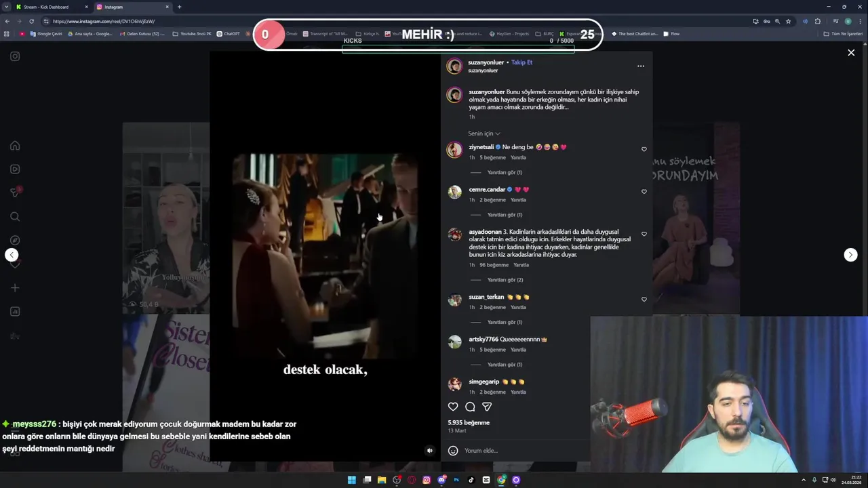Screen dimensions: 868x488
Task: Reply to ziynetsali's comment
Action: click(518, 157)
